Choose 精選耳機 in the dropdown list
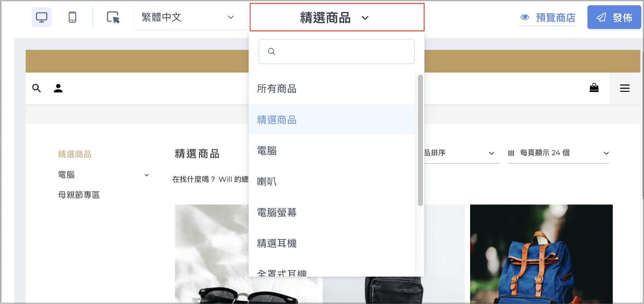This screenshot has width=644, height=304. 332,243
